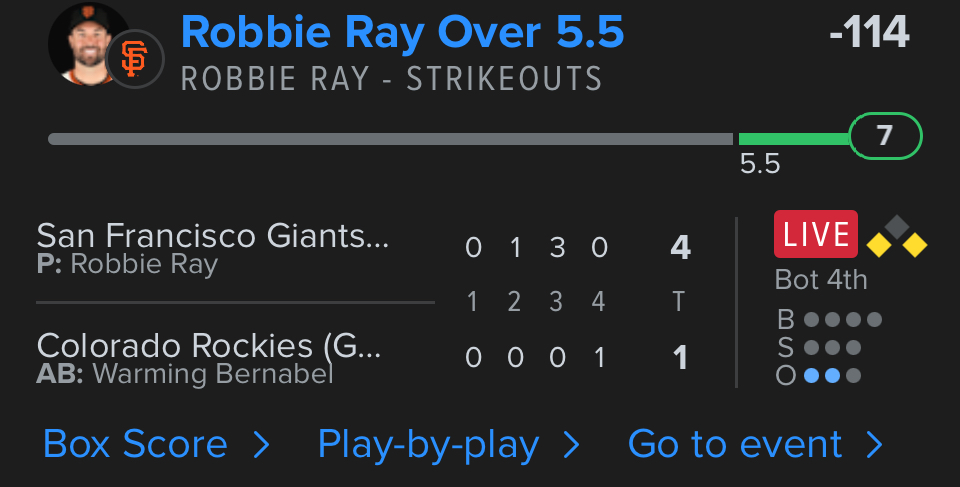The width and height of the screenshot is (960, 487).
Task: Tap the -114 odds value
Action: [x=869, y=33]
